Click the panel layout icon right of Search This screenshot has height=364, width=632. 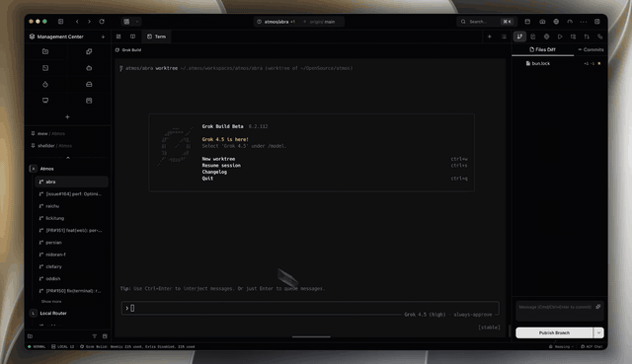click(x=527, y=22)
